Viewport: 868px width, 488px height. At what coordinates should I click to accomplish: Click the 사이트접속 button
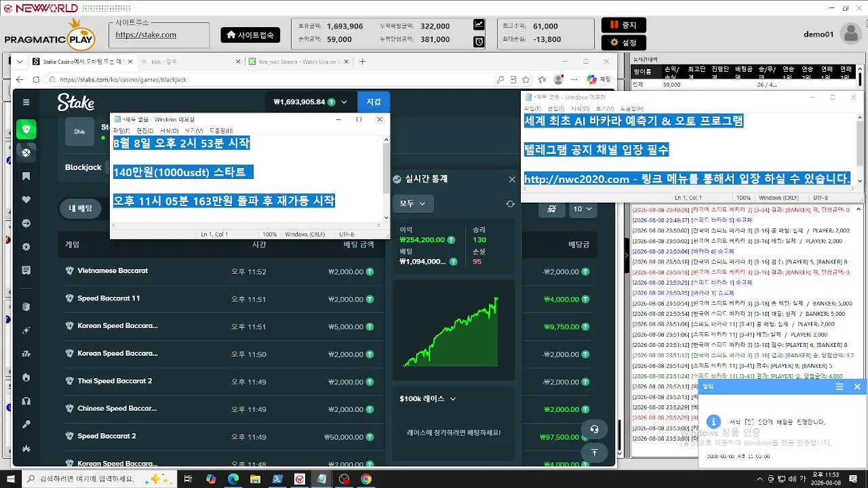pos(250,35)
